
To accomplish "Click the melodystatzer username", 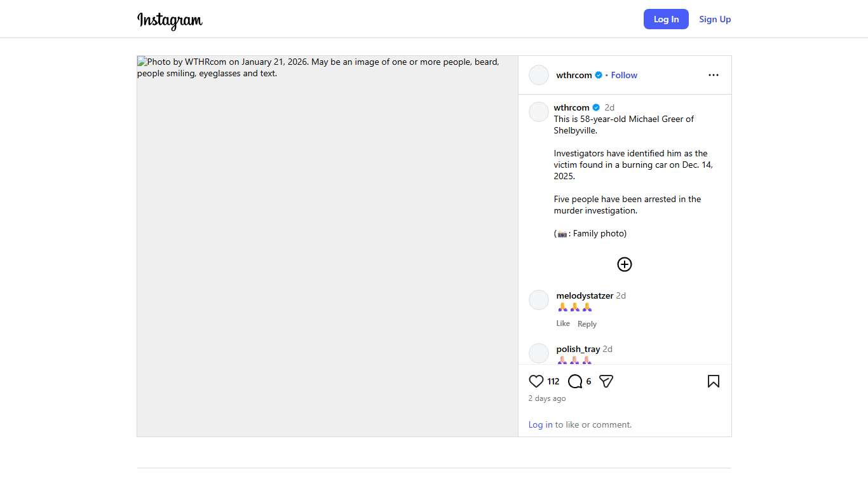I will click(585, 295).
